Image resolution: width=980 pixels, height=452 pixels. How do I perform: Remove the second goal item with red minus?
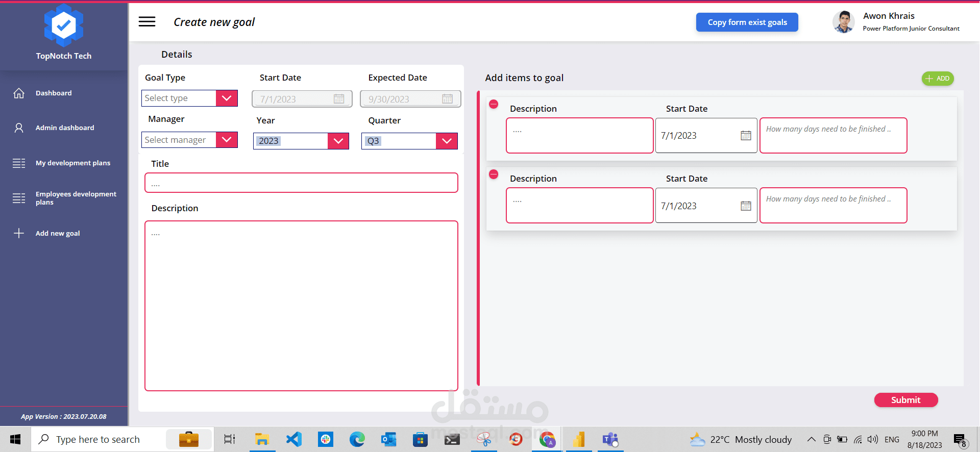(494, 174)
